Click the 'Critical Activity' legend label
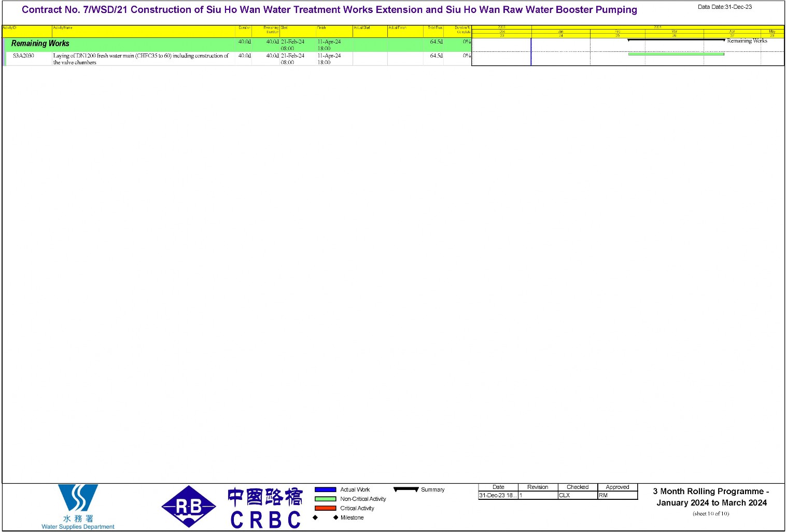 [357, 508]
